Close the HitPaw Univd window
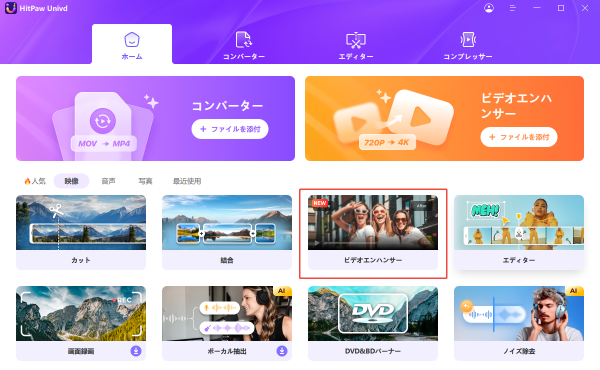The width and height of the screenshot is (600, 370). pyautogui.click(x=585, y=8)
